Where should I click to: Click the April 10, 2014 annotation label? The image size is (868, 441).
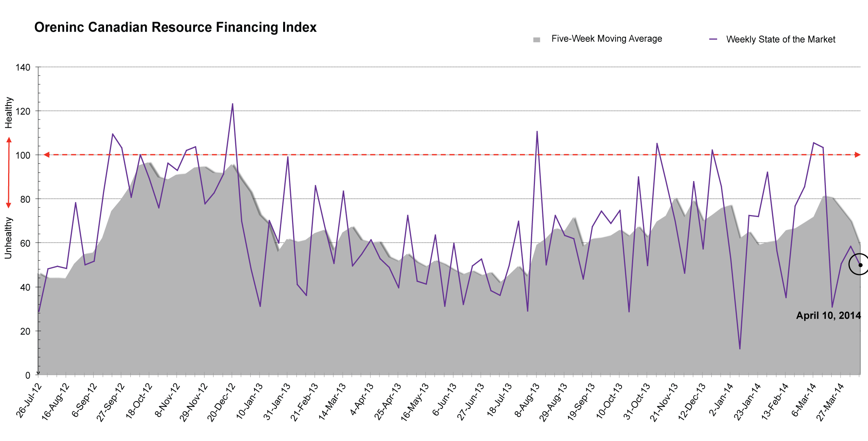pos(828,316)
